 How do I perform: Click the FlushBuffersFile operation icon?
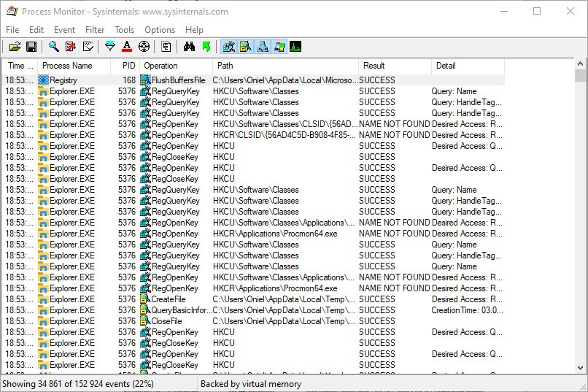pos(145,80)
